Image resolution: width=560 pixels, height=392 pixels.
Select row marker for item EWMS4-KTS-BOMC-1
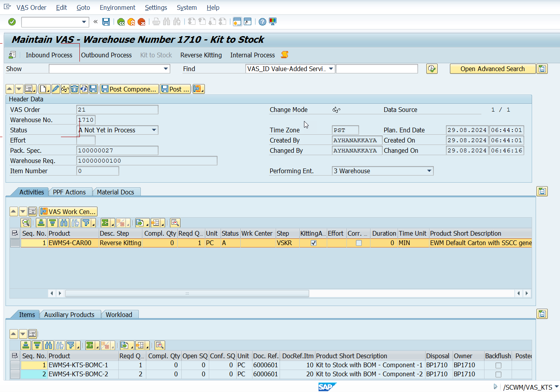pos(15,365)
